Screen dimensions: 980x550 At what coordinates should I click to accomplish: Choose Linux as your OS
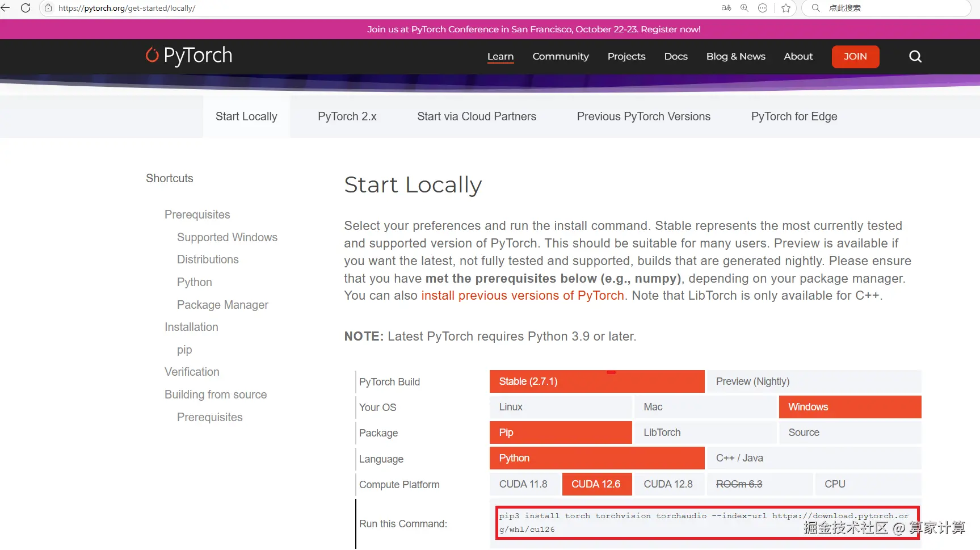561,407
